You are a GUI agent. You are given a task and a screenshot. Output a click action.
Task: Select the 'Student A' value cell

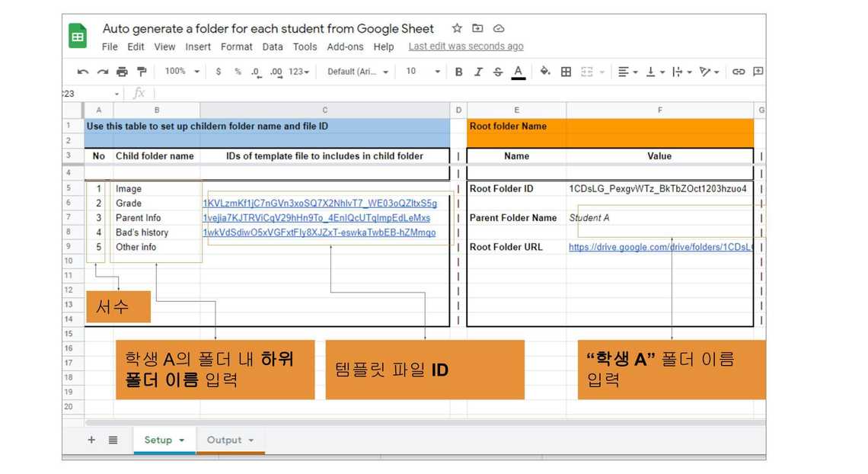tap(659, 218)
